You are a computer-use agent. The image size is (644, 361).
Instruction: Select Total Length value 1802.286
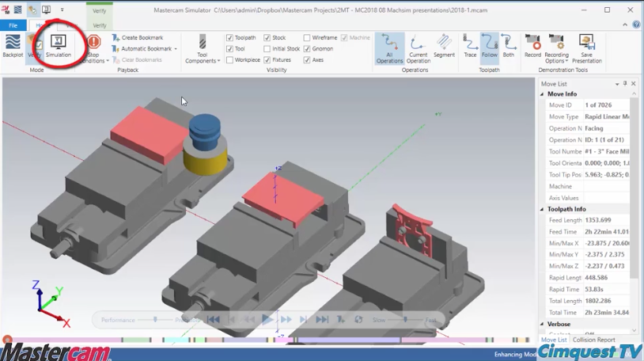[598, 301]
